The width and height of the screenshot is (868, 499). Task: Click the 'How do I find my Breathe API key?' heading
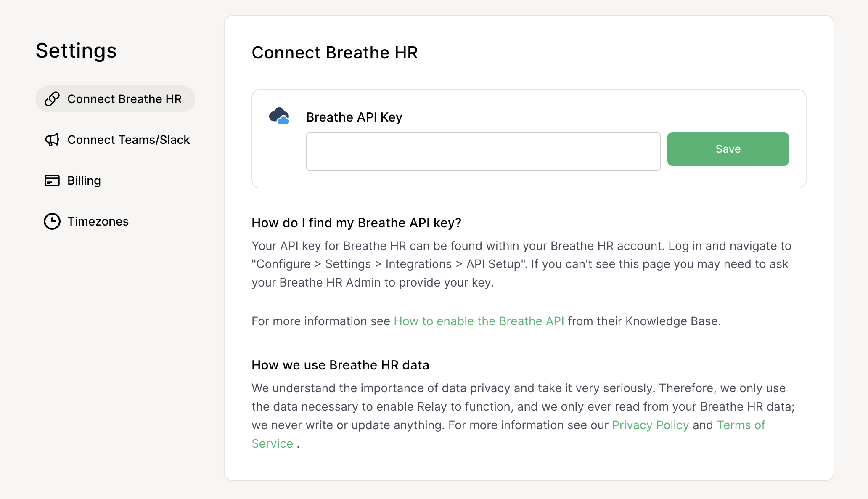pos(356,223)
